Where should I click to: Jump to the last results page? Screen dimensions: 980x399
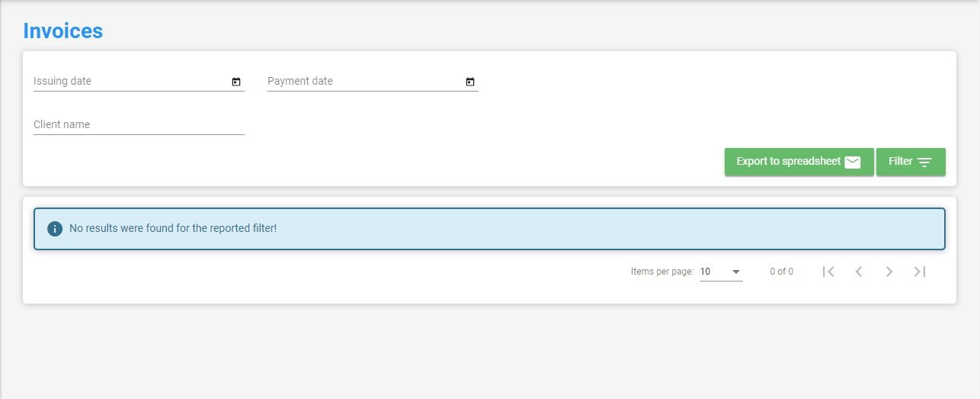pyautogui.click(x=920, y=272)
